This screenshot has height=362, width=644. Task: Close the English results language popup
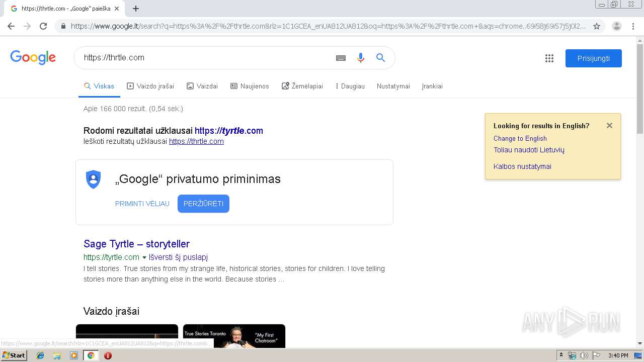point(609,126)
